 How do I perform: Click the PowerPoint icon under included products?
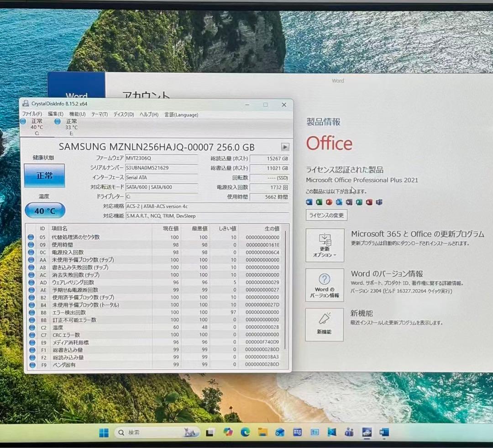pyautogui.click(x=329, y=202)
